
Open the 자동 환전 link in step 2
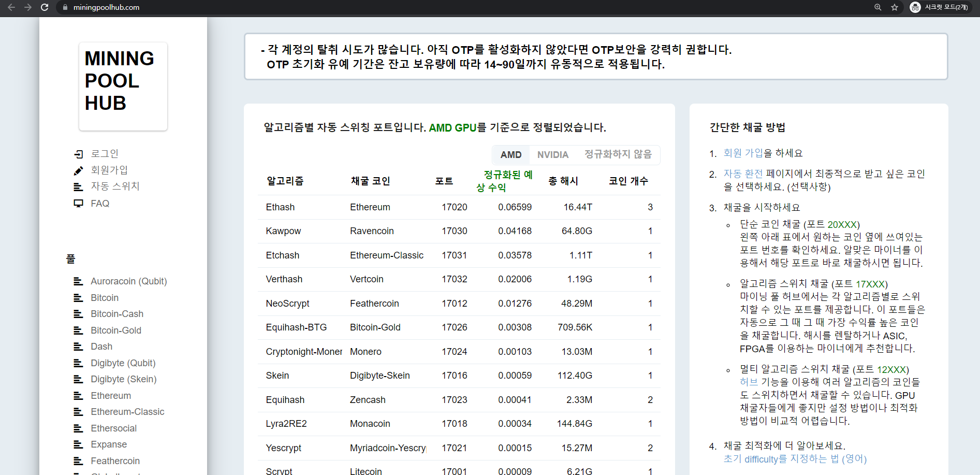coord(743,174)
